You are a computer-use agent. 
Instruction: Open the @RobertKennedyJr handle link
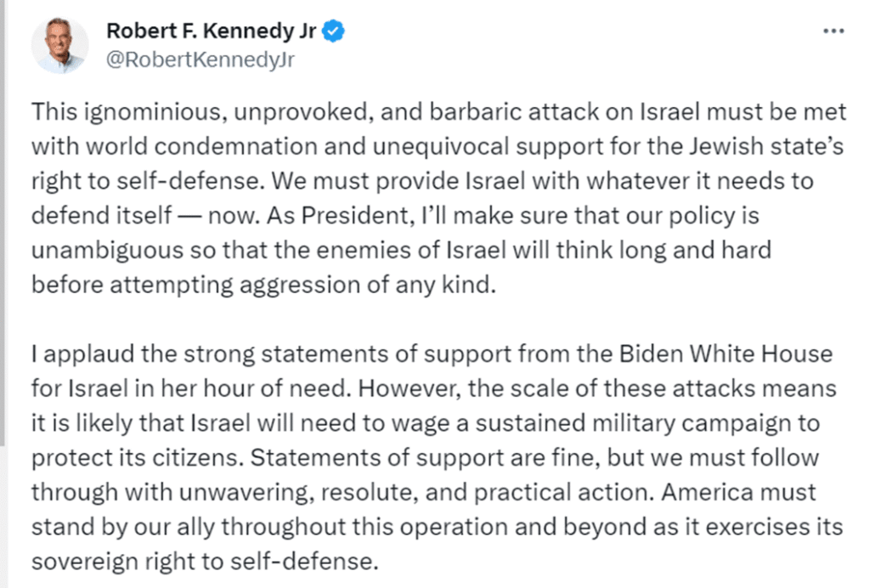click(x=201, y=59)
